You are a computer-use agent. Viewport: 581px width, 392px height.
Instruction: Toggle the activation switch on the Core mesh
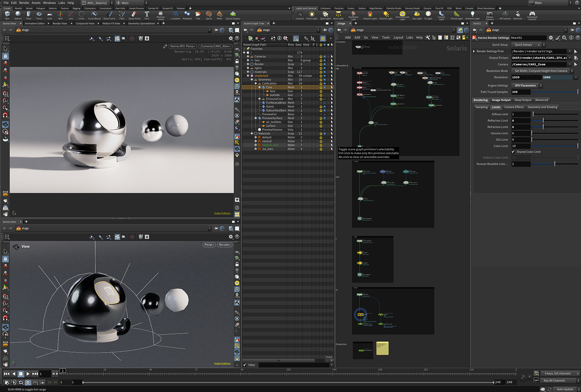click(x=321, y=87)
